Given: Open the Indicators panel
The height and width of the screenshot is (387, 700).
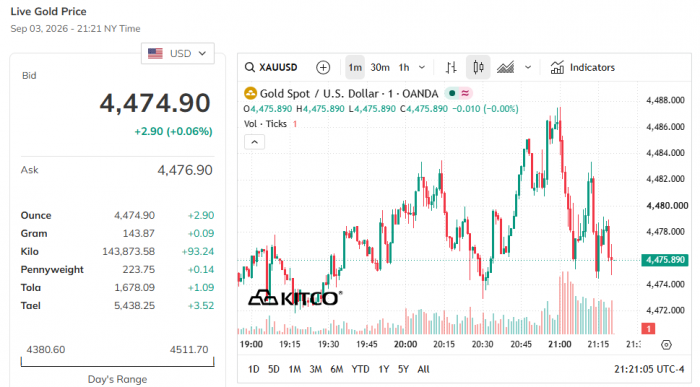Looking at the screenshot, I should (x=583, y=67).
